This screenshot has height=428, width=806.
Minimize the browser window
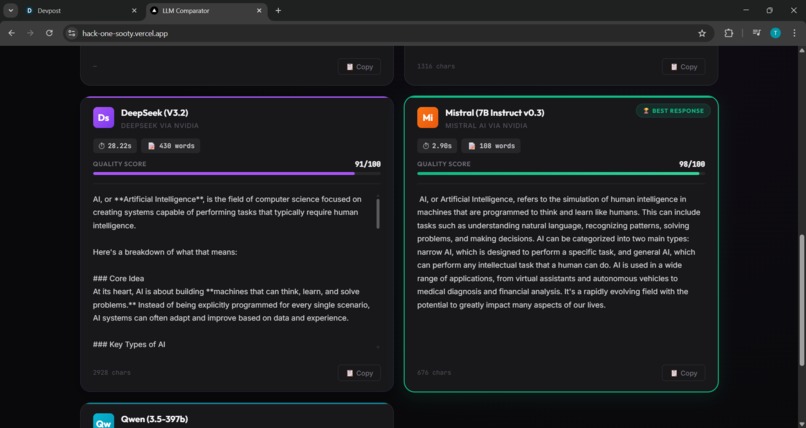coord(746,10)
